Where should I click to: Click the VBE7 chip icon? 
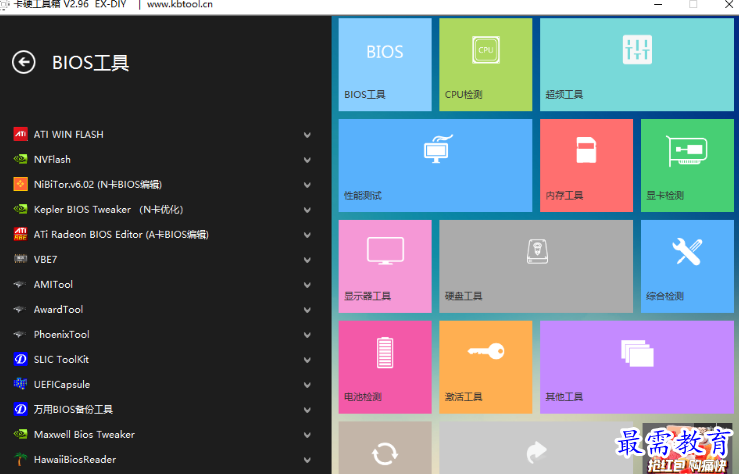(20, 259)
